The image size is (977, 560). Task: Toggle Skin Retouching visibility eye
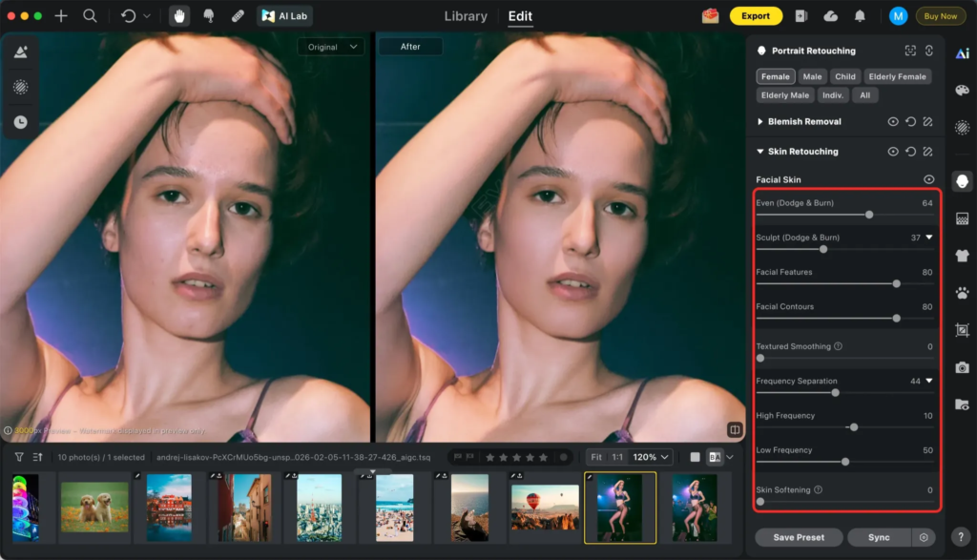click(893, 152)
